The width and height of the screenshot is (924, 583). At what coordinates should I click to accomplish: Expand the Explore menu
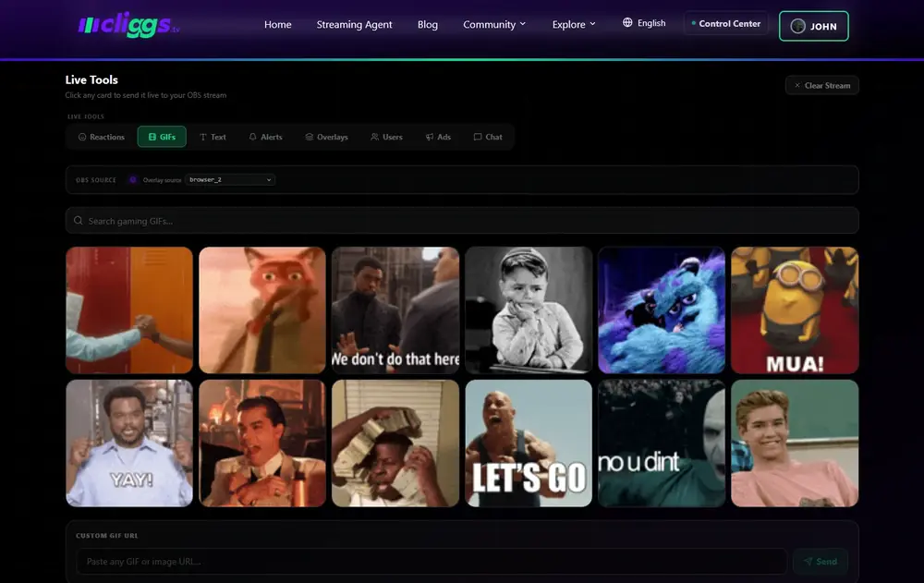click(574, 24)
